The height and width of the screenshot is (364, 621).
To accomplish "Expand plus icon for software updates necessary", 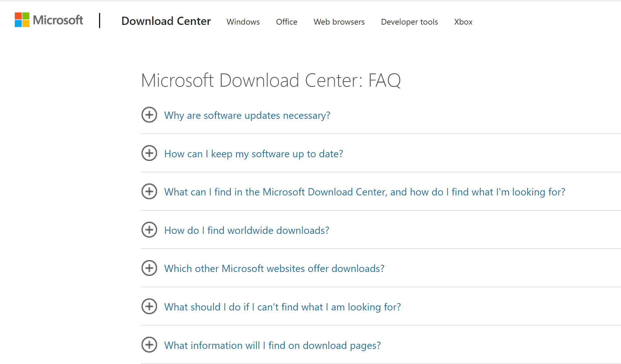I will pos(149,115).
